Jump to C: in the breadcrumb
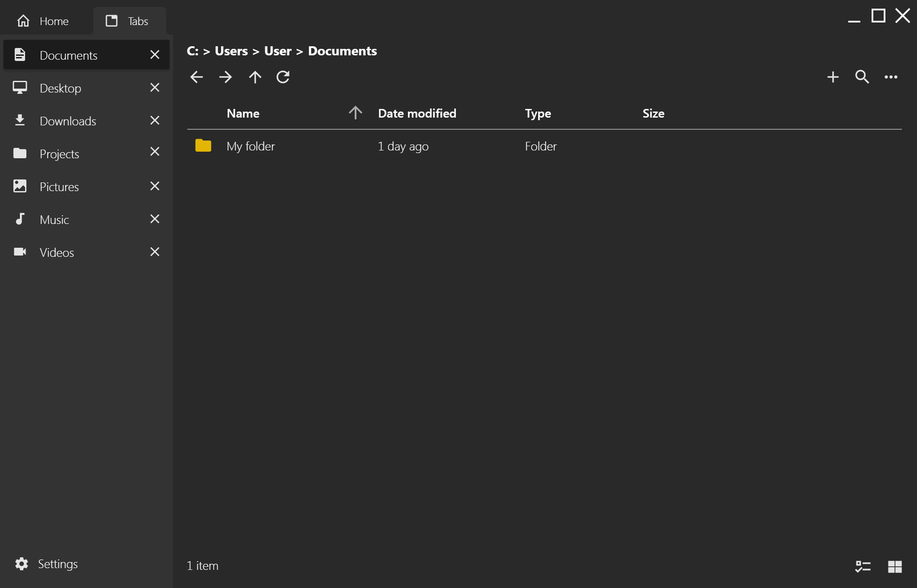 click(192, 51)
